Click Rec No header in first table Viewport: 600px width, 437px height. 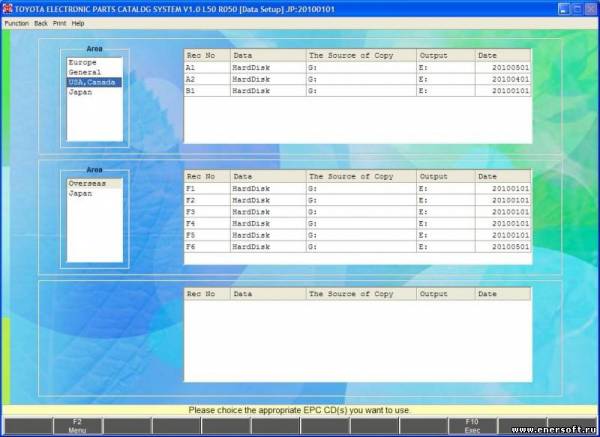[x=207, y=55]
